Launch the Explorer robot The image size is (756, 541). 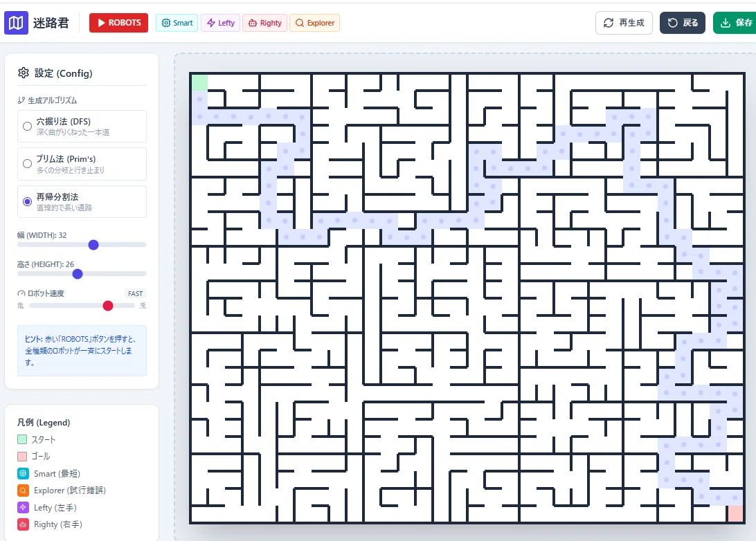tap(314, 23)
